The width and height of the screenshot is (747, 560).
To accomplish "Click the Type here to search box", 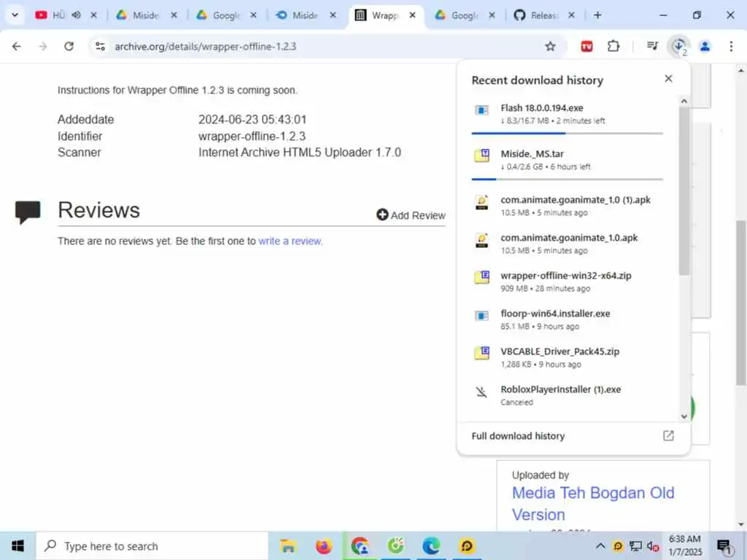I will point(152,545).
